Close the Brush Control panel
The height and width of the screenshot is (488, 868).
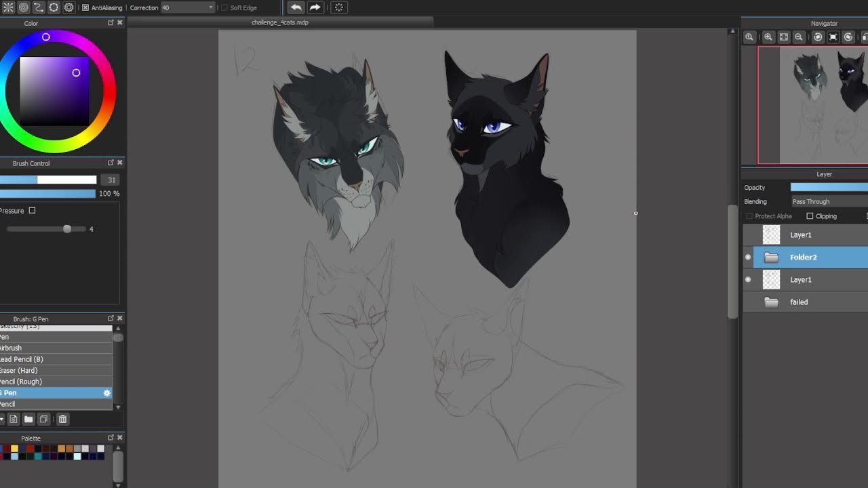coord(120,163)
